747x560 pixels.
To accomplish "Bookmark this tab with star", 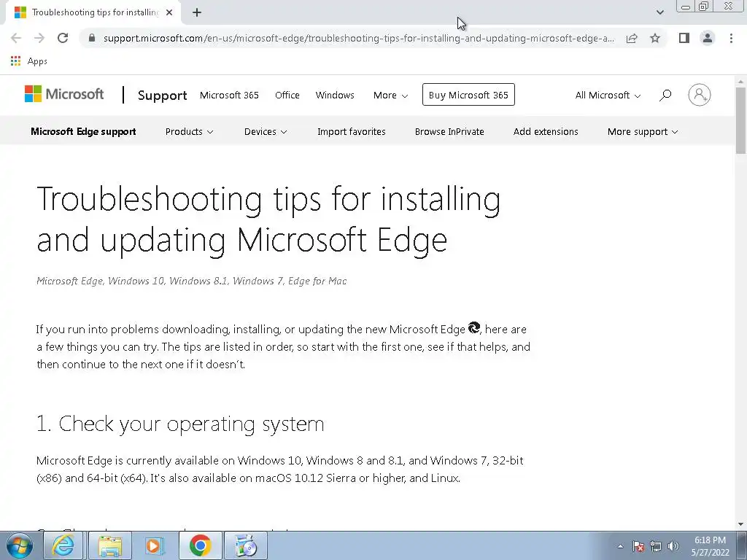I will [655, 38].
